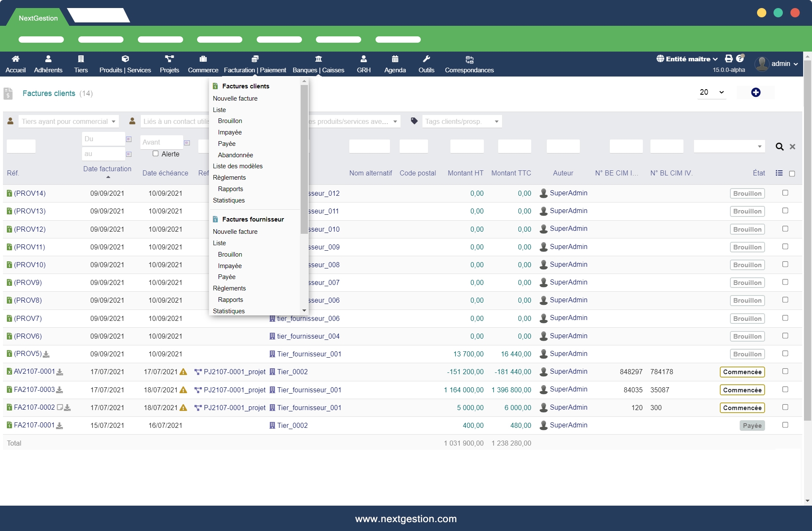The height and width of the screenshot is (531, 812).
Task: Open the column selector list icon
Action: [x=779, y=173]
